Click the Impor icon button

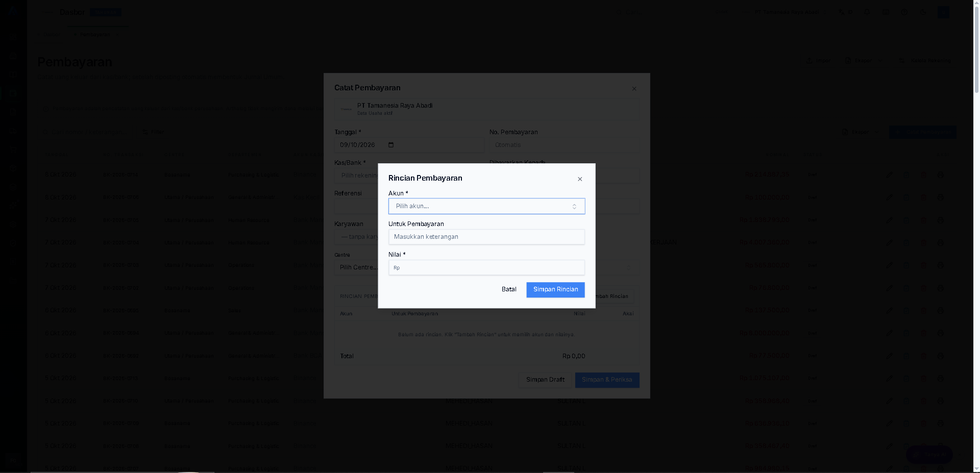click(x=818, y=61)
